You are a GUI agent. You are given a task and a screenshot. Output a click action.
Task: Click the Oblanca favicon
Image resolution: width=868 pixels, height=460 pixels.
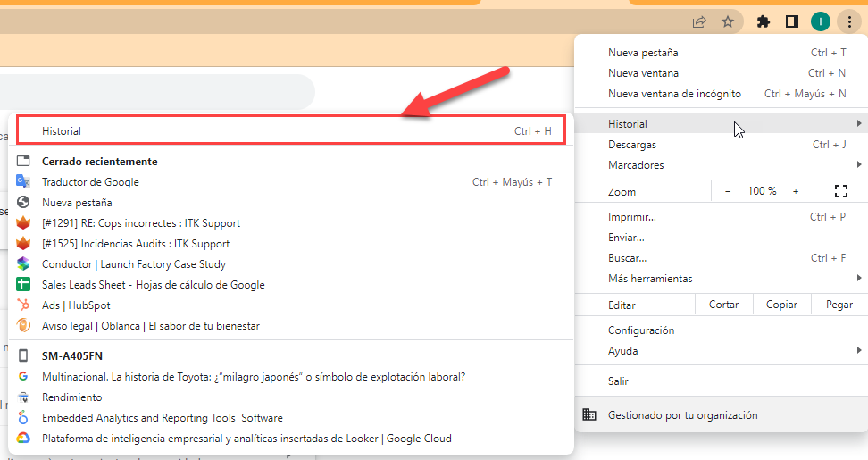pos(23,325)
